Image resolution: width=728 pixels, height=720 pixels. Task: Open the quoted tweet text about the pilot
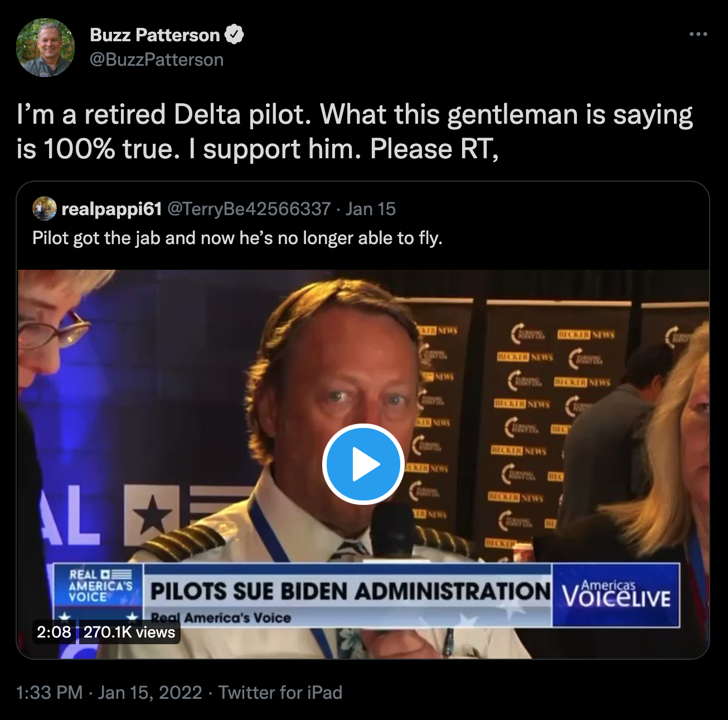click(237, 238)
